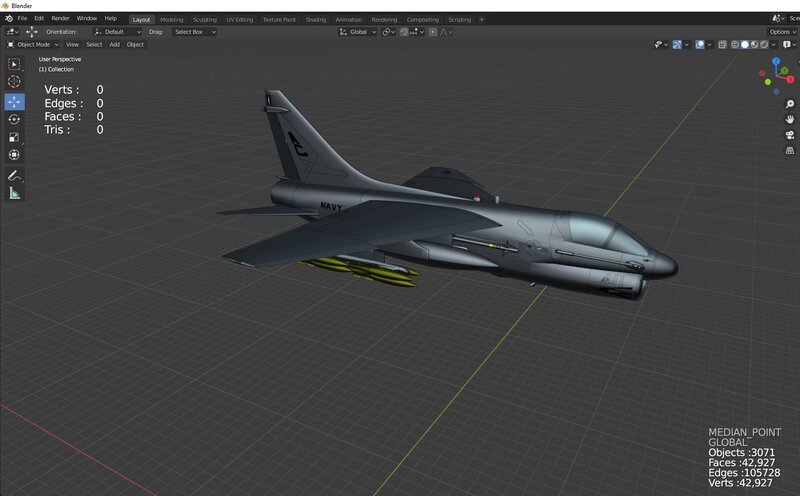Toggle camera view with camera icon

[789, 133]
